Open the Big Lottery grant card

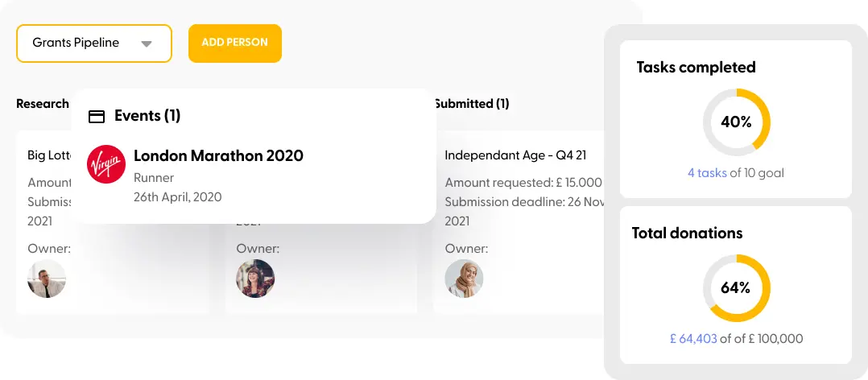click(47, 155)
